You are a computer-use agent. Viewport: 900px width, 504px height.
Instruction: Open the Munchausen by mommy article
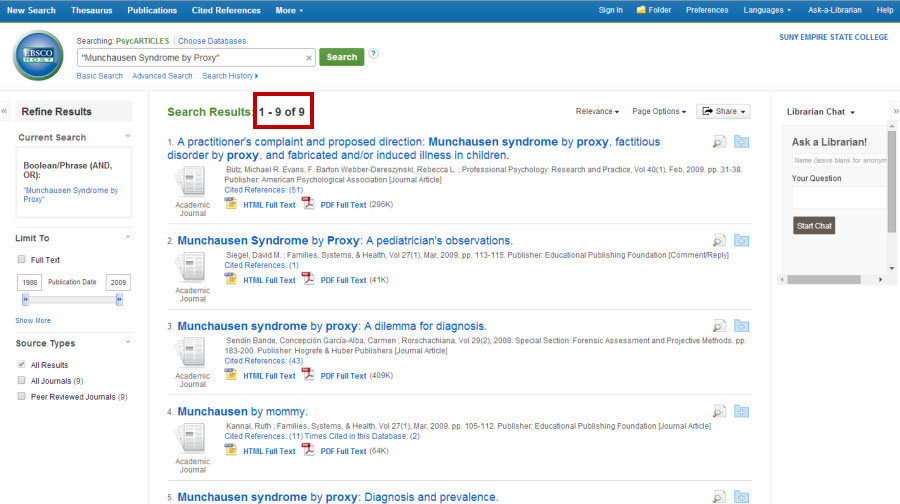242,412
